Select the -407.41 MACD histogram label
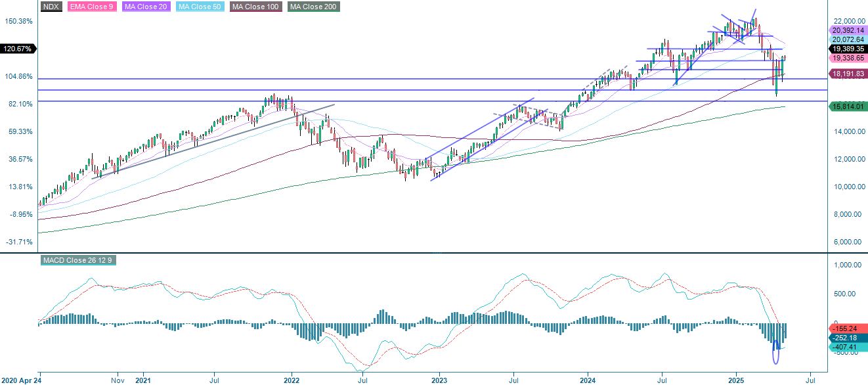Image resolution: width=868 pixels, height=385 pixels. click(x=846, y=347)
